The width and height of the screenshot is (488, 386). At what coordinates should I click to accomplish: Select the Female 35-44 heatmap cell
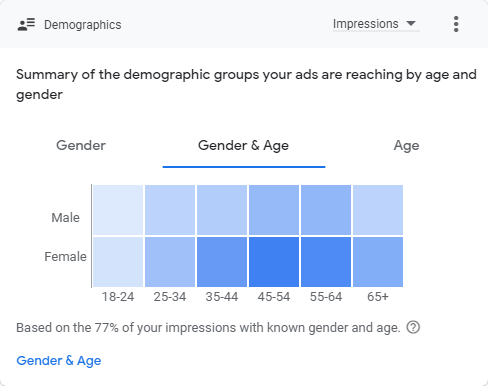coord(222,262)
